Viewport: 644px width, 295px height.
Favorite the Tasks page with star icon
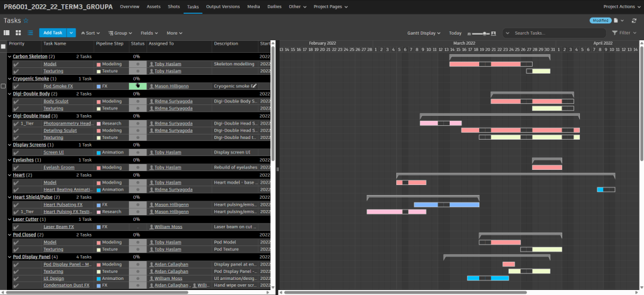[x=26, y=21]
